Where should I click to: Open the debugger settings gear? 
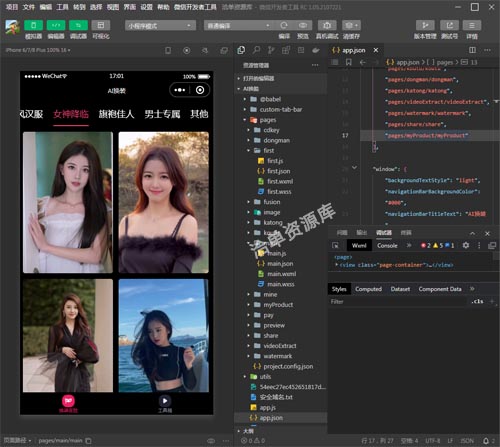coord(466,246)
